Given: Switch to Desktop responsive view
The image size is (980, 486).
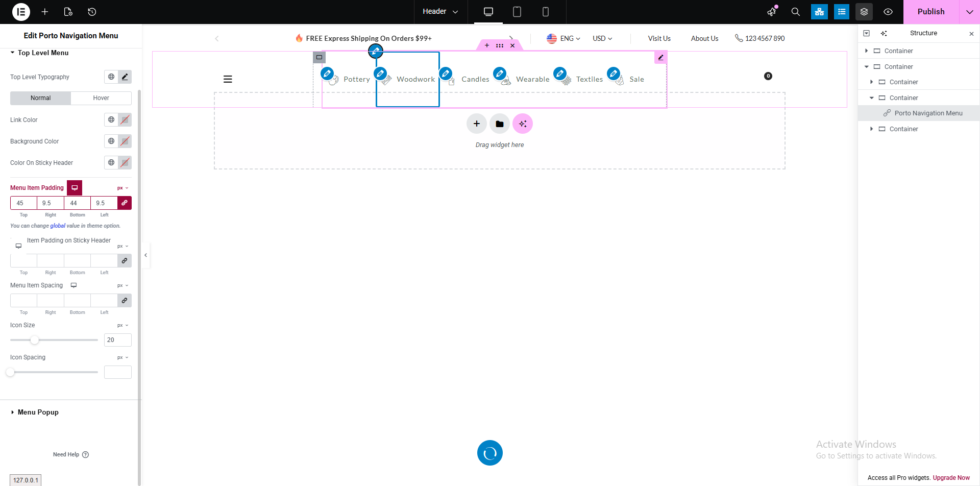Looking at the screenshot, I should 488,12.
